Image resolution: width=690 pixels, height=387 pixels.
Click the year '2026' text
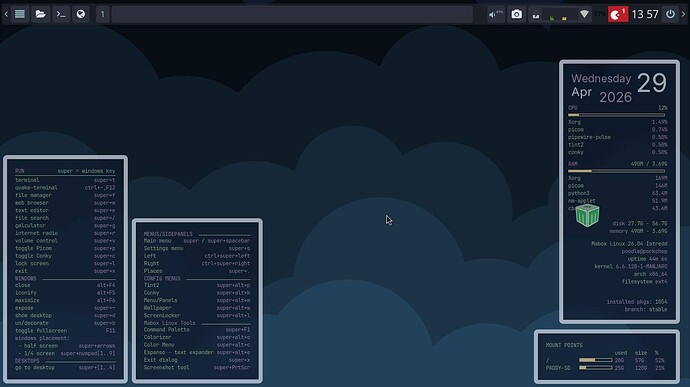point(615,97)
